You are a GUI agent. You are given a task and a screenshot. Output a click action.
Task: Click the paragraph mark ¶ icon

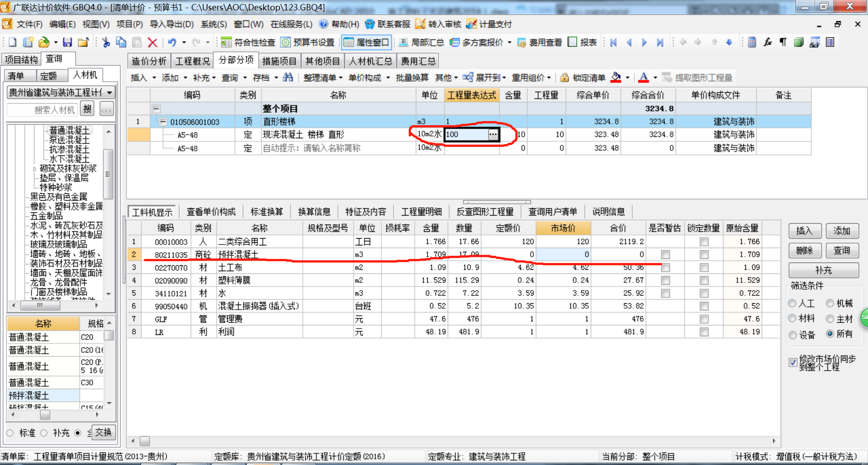point(783,42)
